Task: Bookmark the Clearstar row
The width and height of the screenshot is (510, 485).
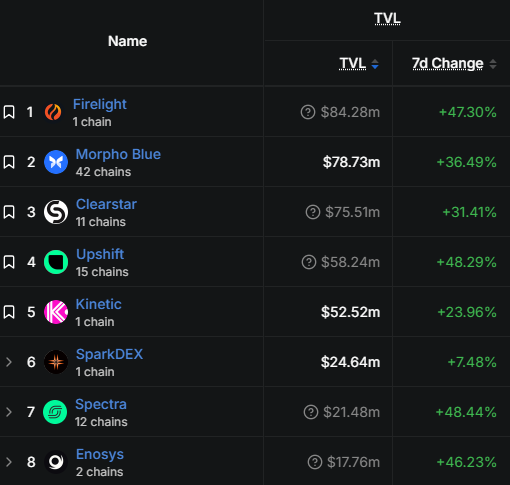Action: tap(9, 212)
